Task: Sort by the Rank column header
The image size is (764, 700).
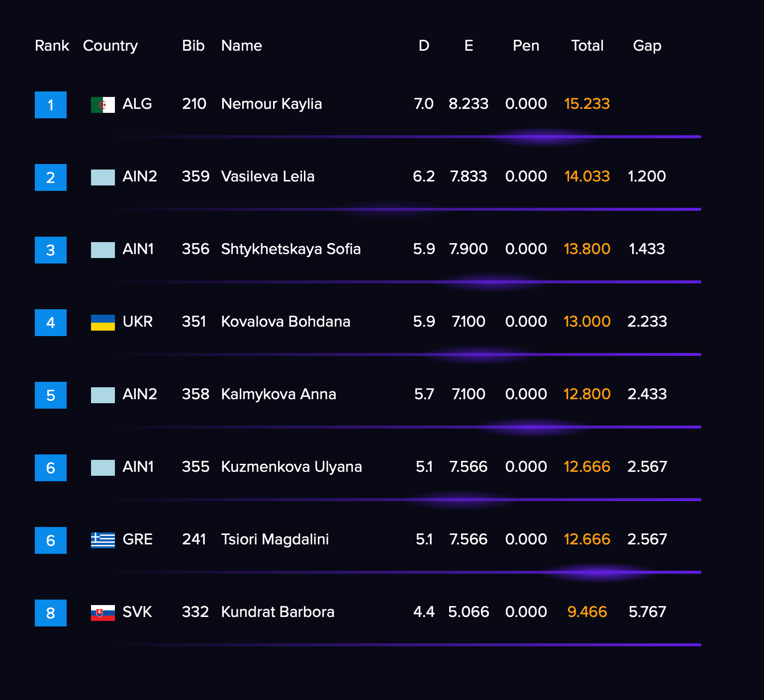Action: point(52,46)
